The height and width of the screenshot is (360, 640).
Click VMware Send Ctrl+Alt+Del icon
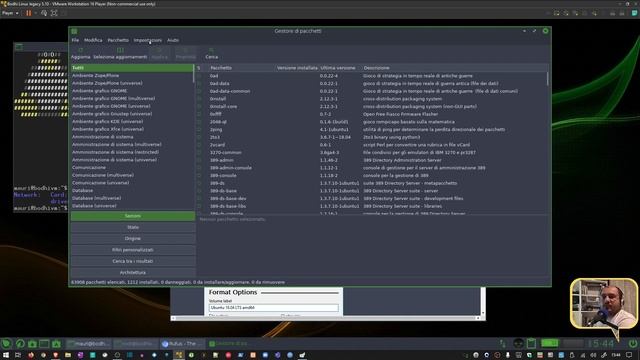(x=44, y=13)
